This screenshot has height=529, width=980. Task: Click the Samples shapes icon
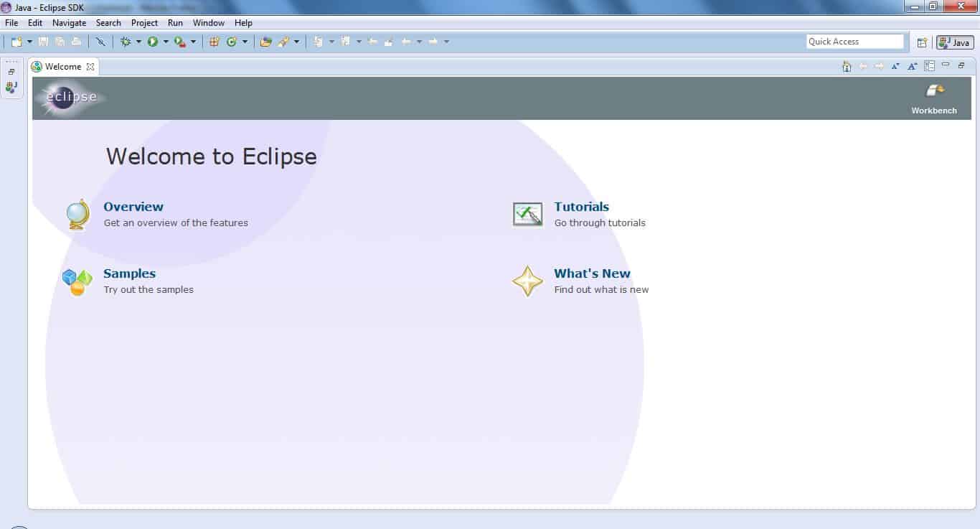(77, 282)
